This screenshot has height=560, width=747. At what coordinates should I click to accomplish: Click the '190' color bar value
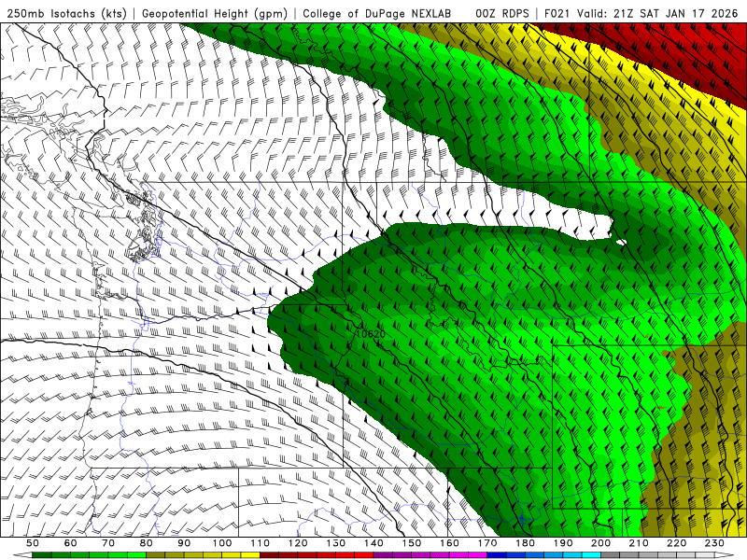563,543
